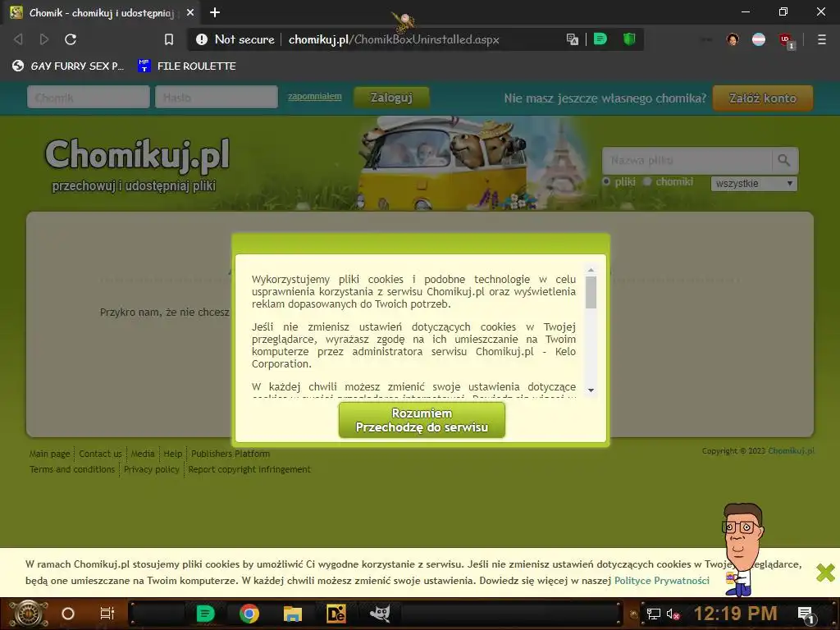
Task: Click the Zaloguj login button
Action: click(391, 98)
